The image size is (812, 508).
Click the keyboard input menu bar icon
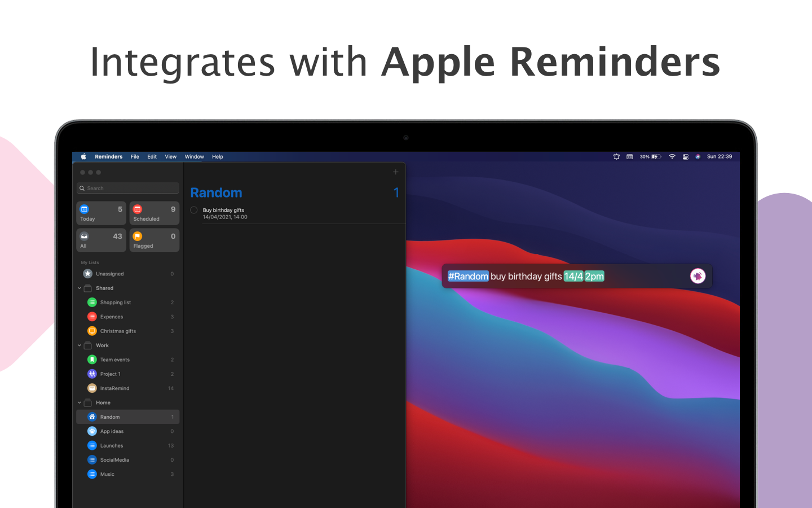[630, 157]
